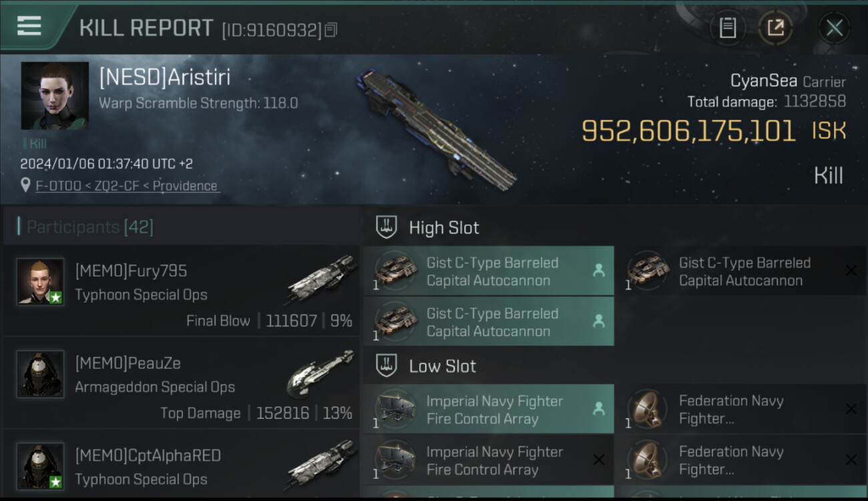Share the kill report
Viewport: 868px width, 501px height.
(x=775, y=28)
